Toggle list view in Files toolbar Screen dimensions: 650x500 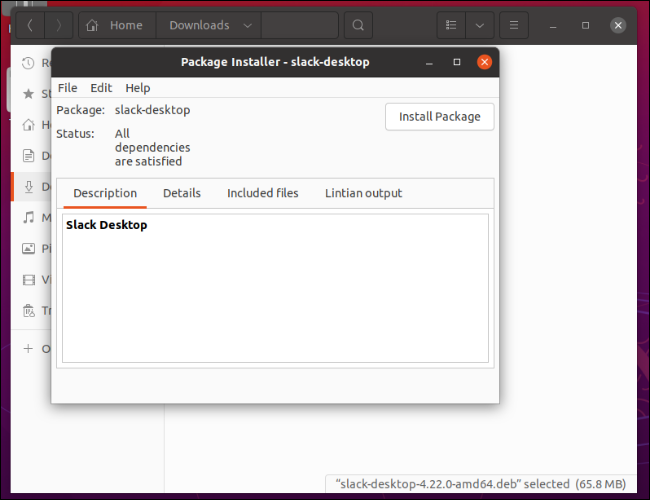[x=451, y=25]
